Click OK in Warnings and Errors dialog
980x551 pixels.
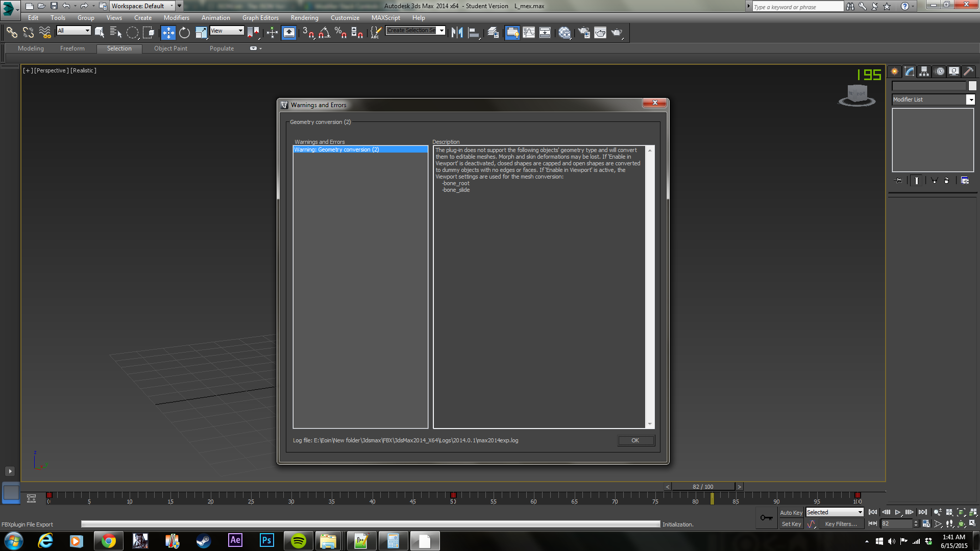(x=635, y=440)
